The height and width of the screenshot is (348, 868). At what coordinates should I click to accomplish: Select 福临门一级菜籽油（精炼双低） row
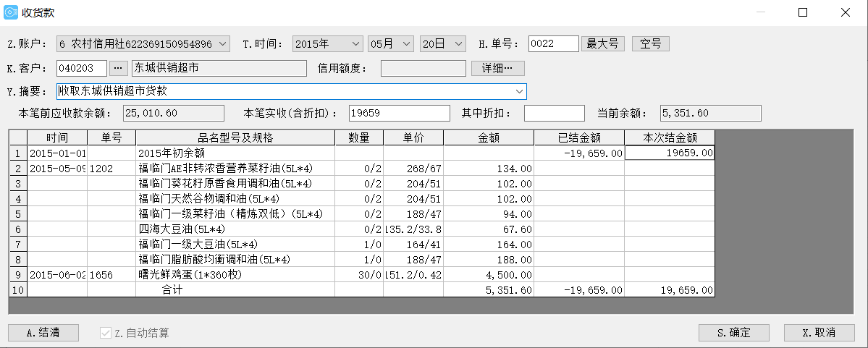(235, 213)
